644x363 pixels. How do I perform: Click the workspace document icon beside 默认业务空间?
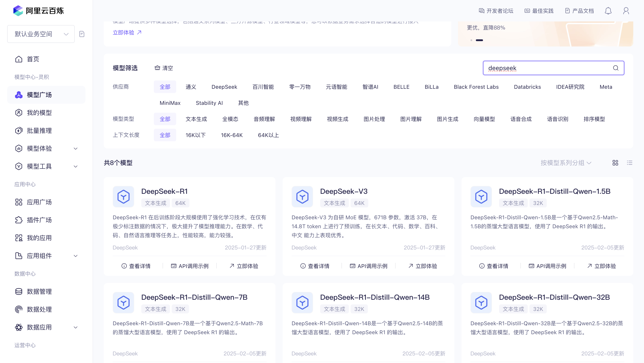(x=82, y=34)
